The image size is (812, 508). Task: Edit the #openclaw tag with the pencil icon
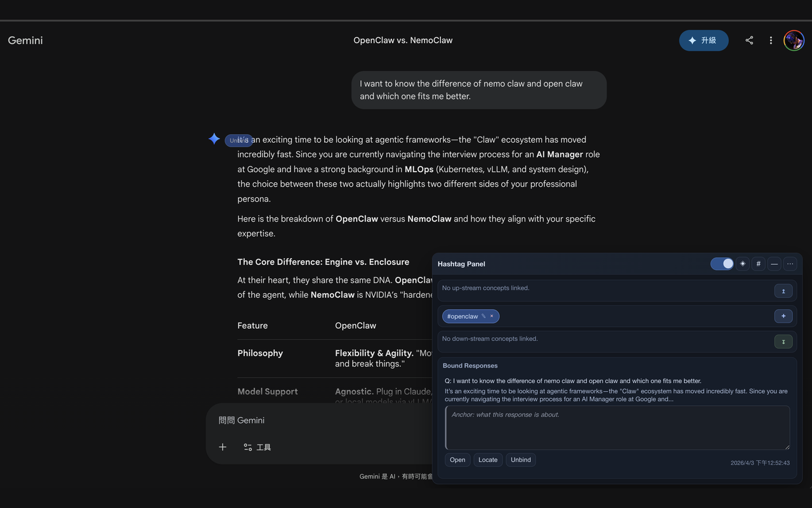483,316
